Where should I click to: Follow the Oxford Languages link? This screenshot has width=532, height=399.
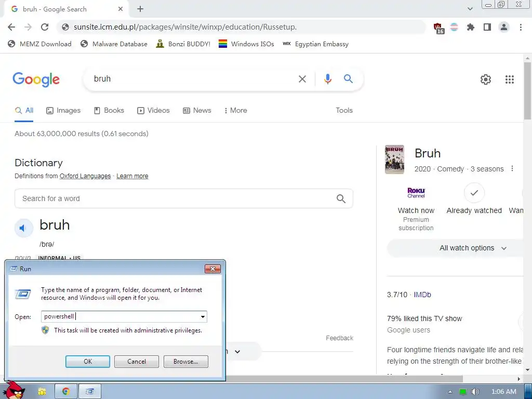pyautogui.click(x=85, y=176)
